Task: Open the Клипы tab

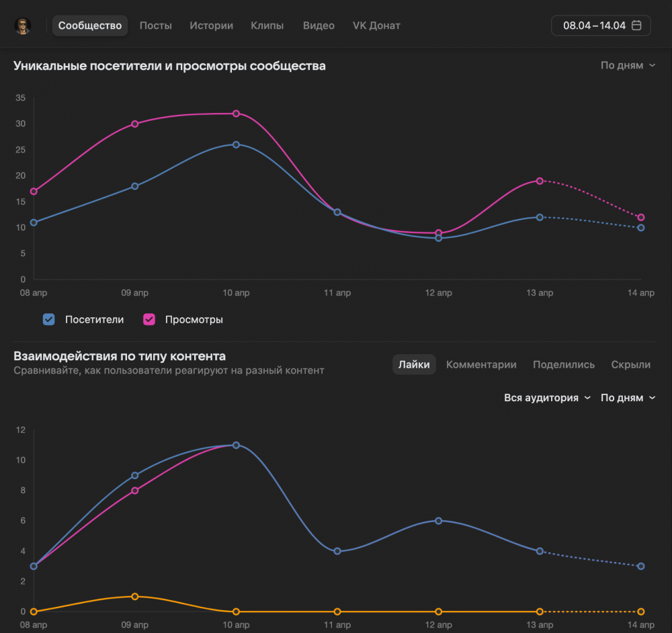Action: 267,26
